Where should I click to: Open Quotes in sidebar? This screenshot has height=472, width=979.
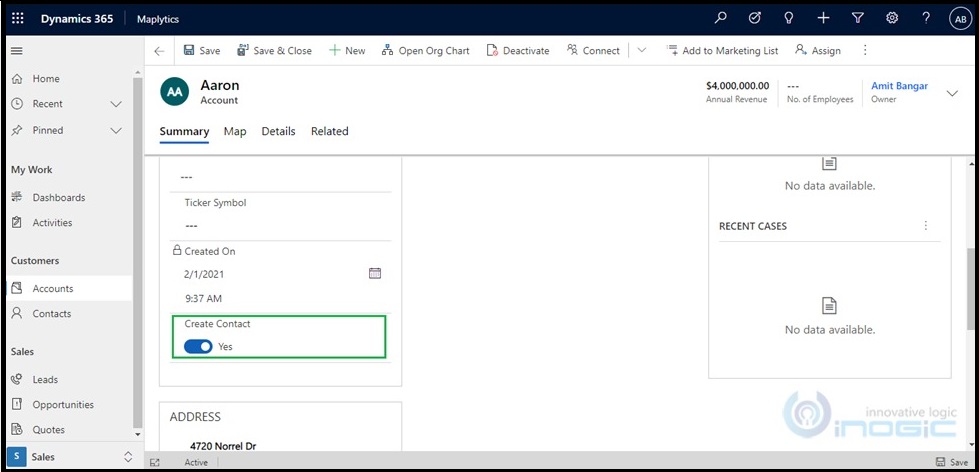pyautogui.click(x=69, y=430)
